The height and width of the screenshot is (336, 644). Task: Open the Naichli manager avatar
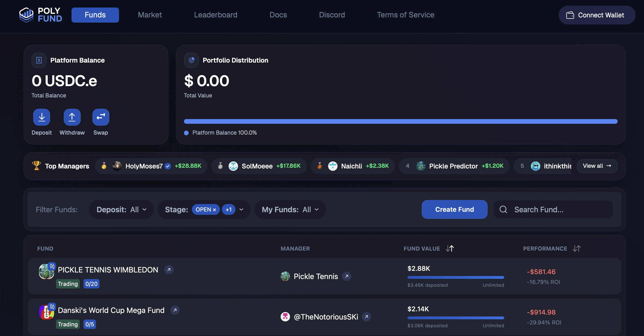click(x=333, y=166)
